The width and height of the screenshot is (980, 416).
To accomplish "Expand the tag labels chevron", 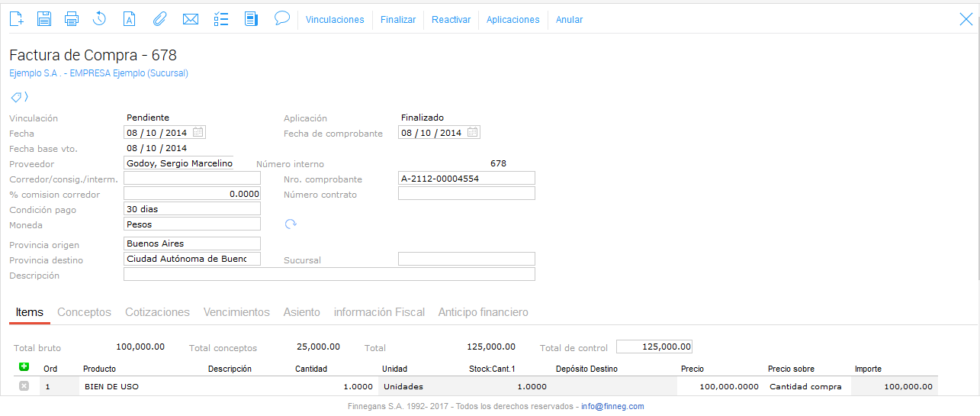I will [x=27, y=97].
